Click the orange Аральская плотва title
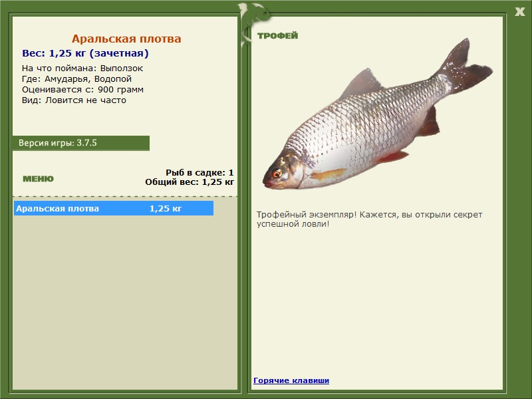 click(126, 39)
